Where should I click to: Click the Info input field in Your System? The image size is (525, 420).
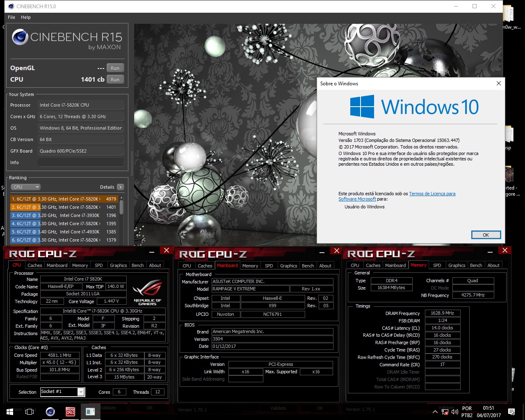tap(81, 162)
